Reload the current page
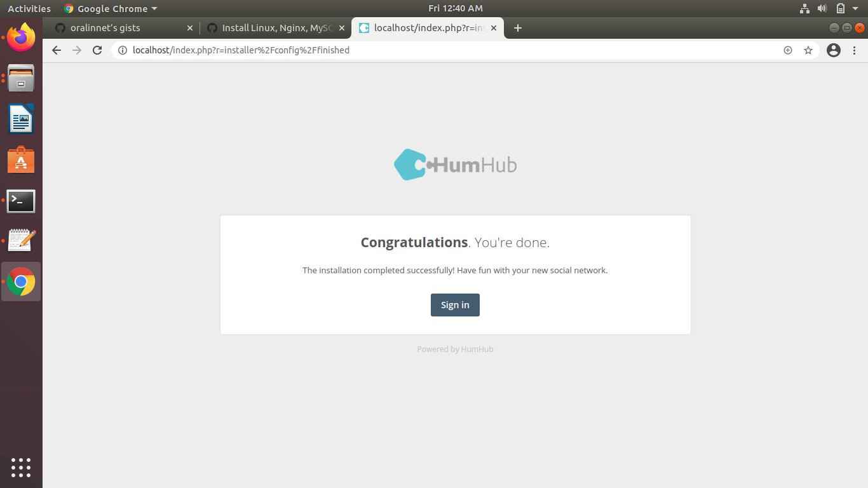This screenshot has width=868, height=488. [x=97, y=50]
